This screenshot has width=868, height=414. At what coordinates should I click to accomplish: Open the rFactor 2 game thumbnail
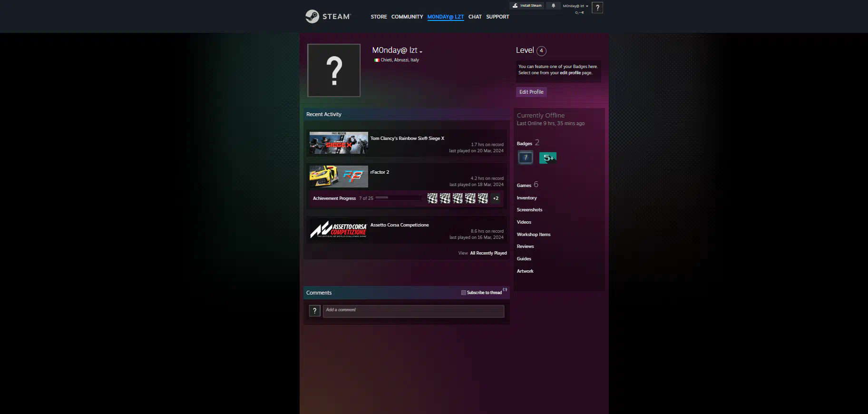pos(339,177)
